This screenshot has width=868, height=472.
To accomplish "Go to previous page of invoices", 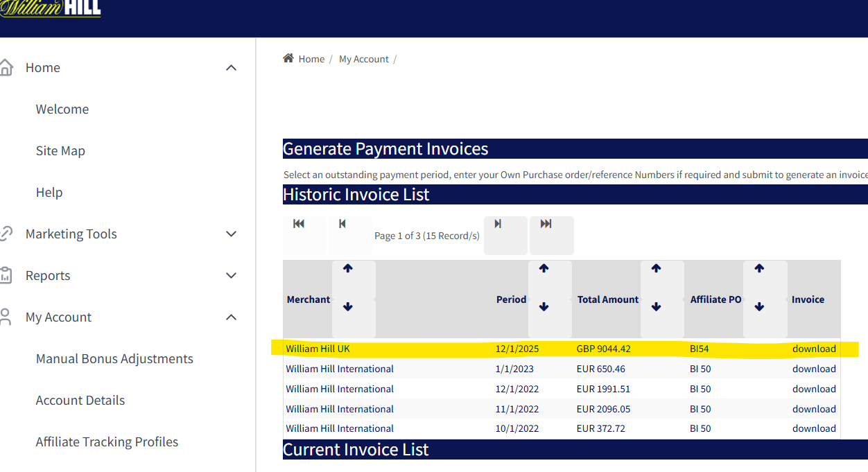I will click(342, 224).
